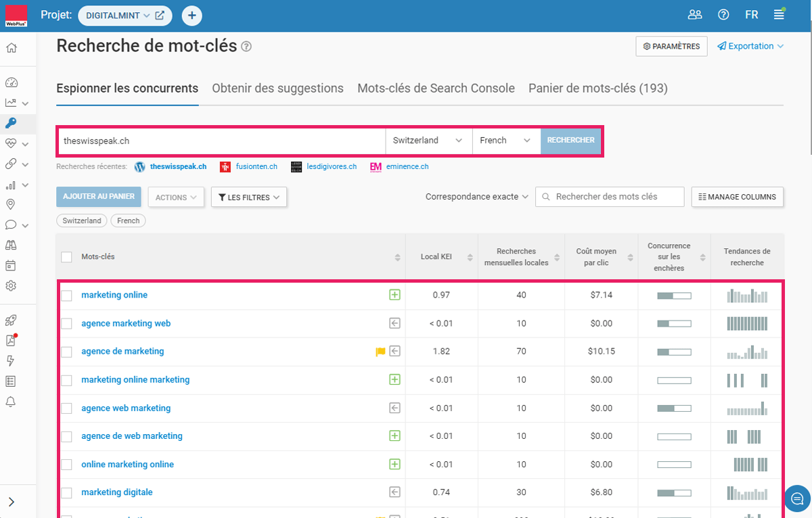
Task: Open the Switzerland country dropdown
Action: point(428,141)
